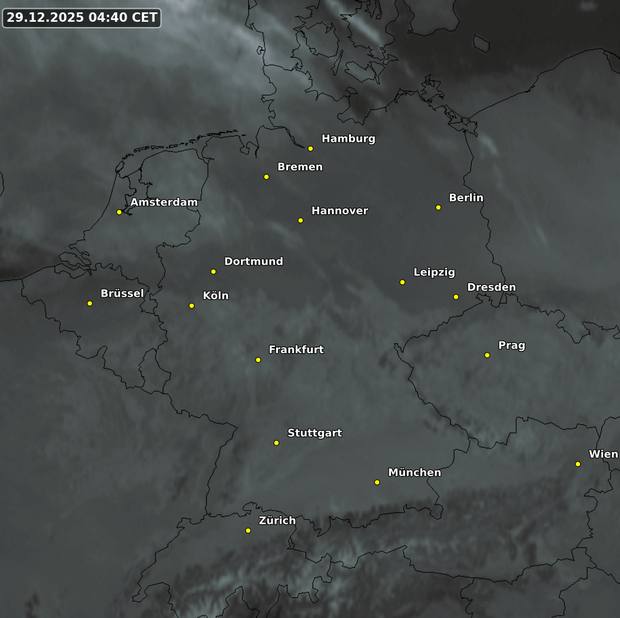Image resolution: width=620 pixels, height=618 pixels.
Task: Click the yellow marker dot for Hamburg
Action: coord(310,148)
